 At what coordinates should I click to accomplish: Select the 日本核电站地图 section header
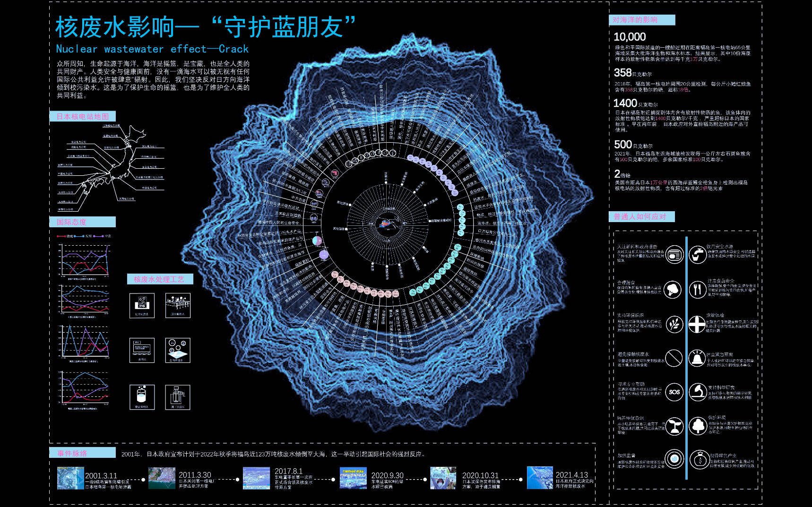click(x=83, y=116)
